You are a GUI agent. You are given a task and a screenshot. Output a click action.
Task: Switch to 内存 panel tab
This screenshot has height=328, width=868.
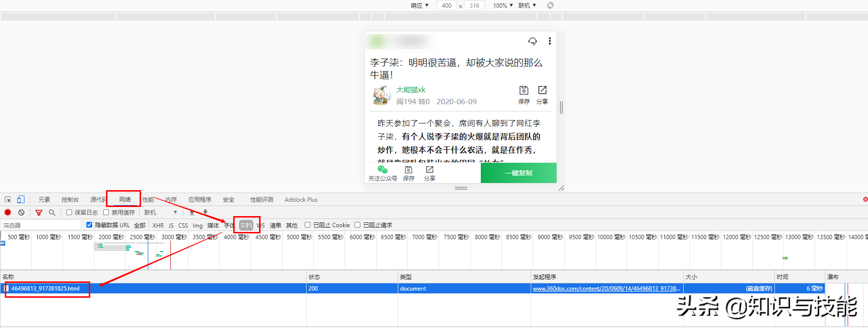tap(171, 199)
